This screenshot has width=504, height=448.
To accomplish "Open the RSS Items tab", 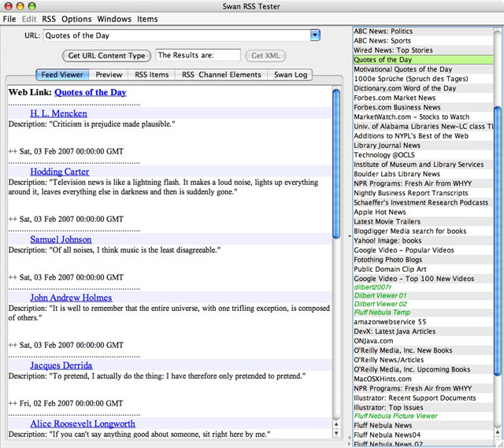I will pyautogui.click(x=151, y=75).
